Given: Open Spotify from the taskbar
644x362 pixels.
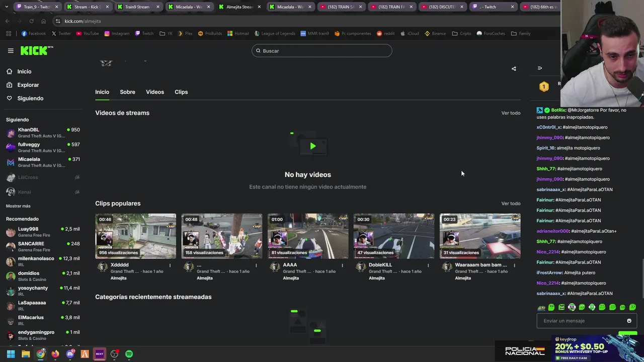Looking at the screenshot, I should (x=129, y=354).
